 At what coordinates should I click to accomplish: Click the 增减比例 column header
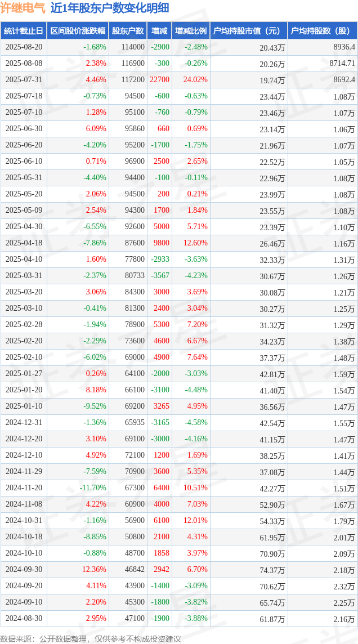coord(191,30)
